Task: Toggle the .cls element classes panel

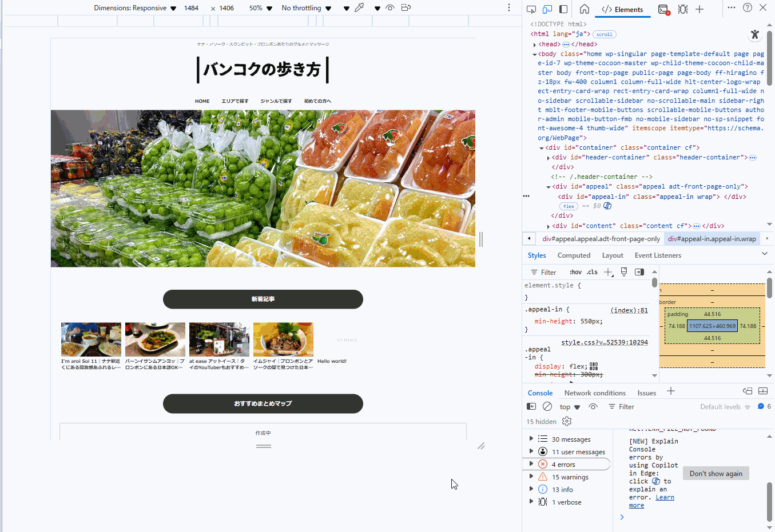Action: (x=592, y=272)
